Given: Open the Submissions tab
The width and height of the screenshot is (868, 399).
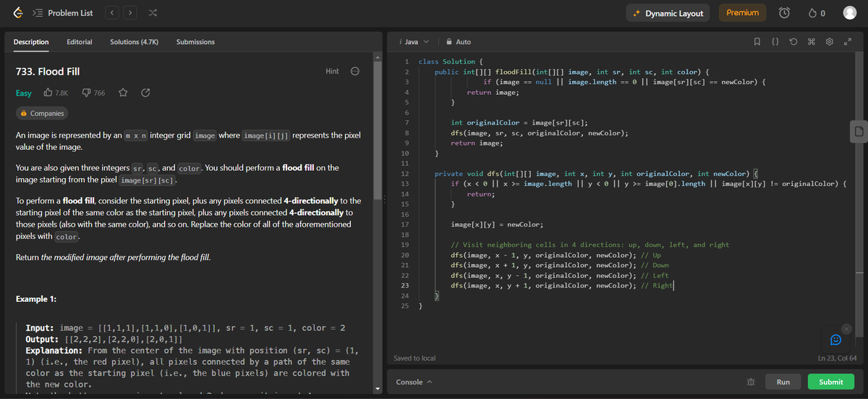Looking at the screenshot, I should pos(195,42).
